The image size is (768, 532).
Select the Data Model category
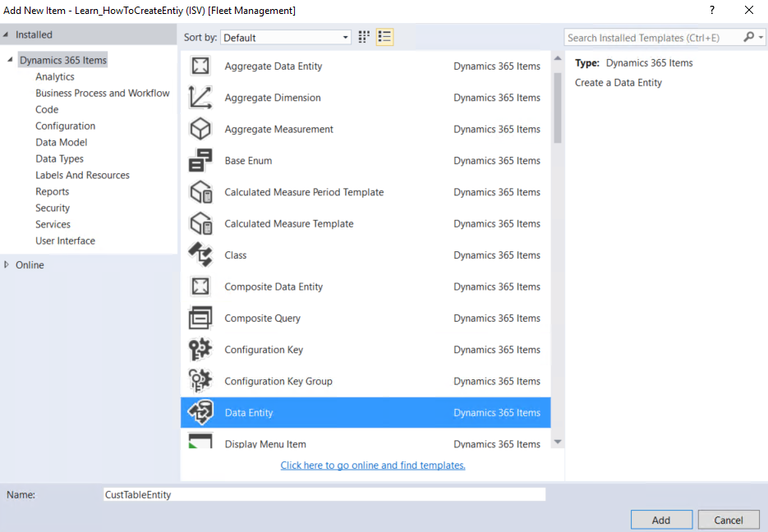click(x=62, y=142)
